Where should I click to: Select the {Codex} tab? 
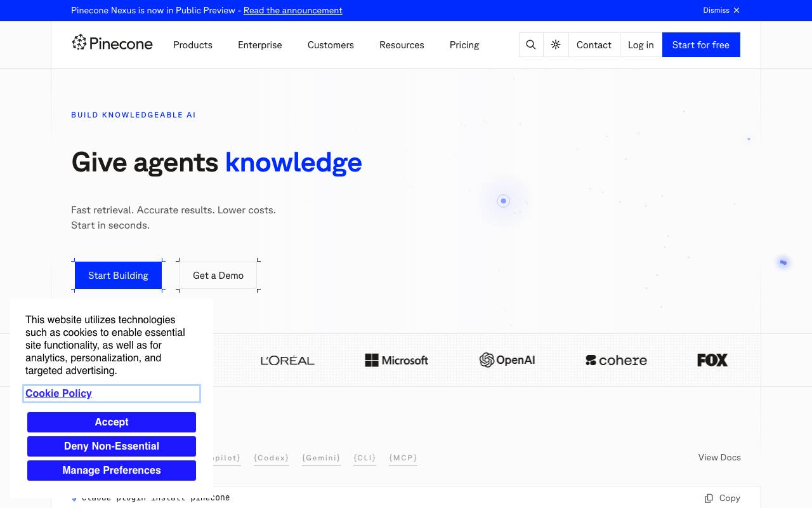[x=271, y=458]
